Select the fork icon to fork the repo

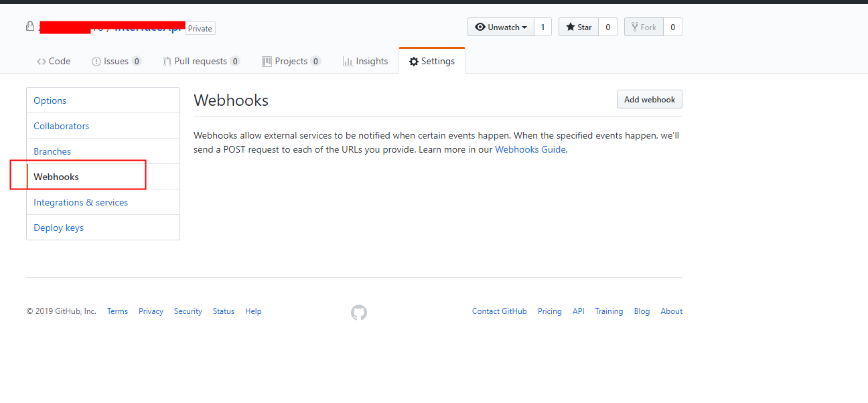tap(634, 27)
